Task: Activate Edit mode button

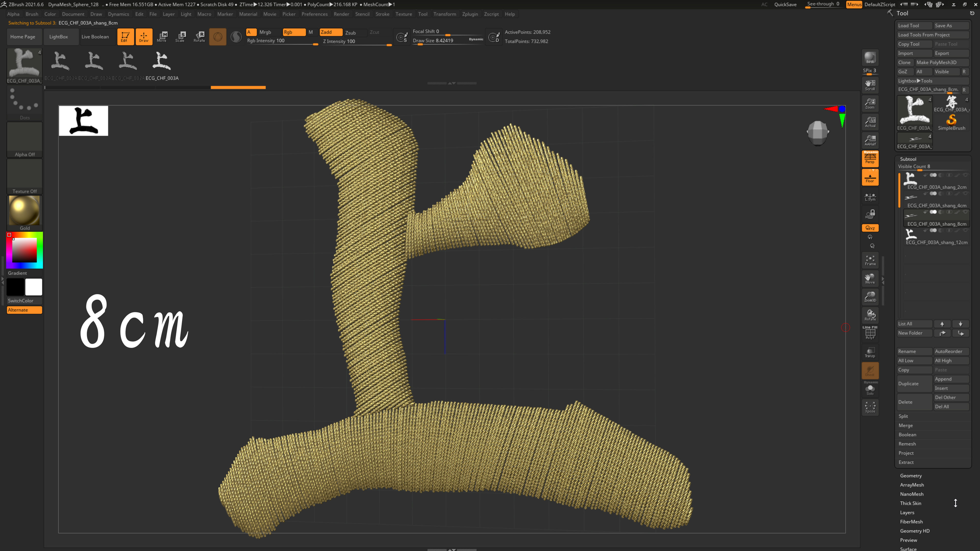Action: [125, 37]
